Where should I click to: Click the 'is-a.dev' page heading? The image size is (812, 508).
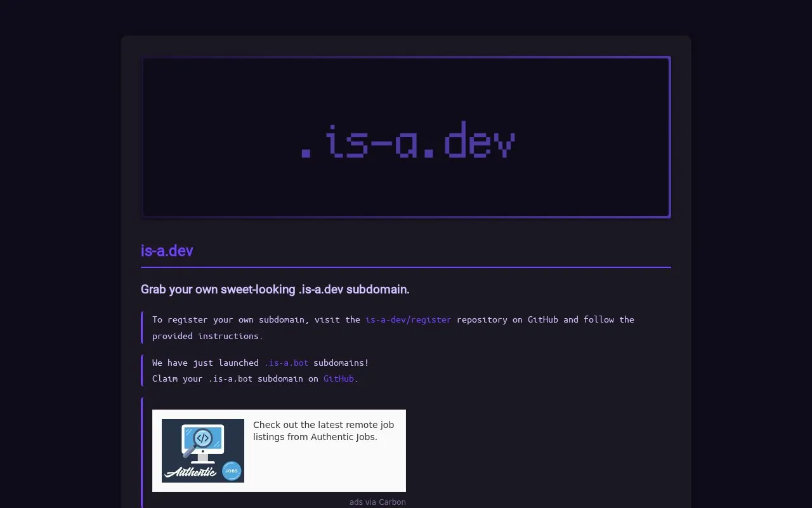pos(167,251)
